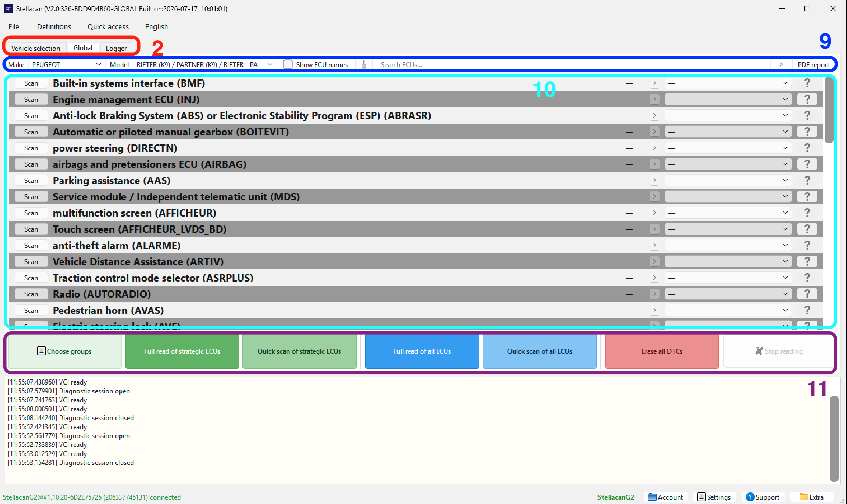Screen dimensions: 847x504
Task: Scan the Touch screen (AFFICHEUR_LVDS_BD)
Action: 31,229
